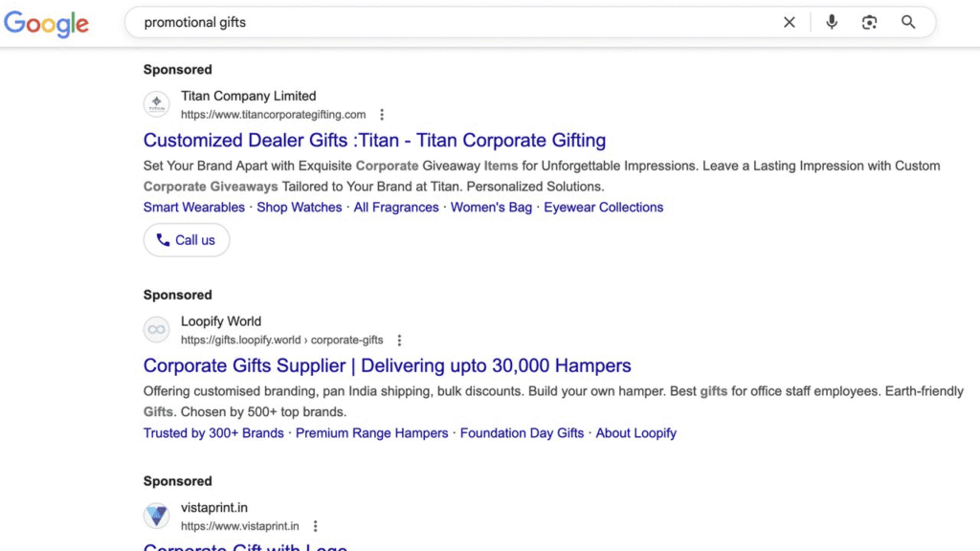Activate voice search via the microphone icon
Viewport: 980px width, 551px height.
tap(831, 21)
